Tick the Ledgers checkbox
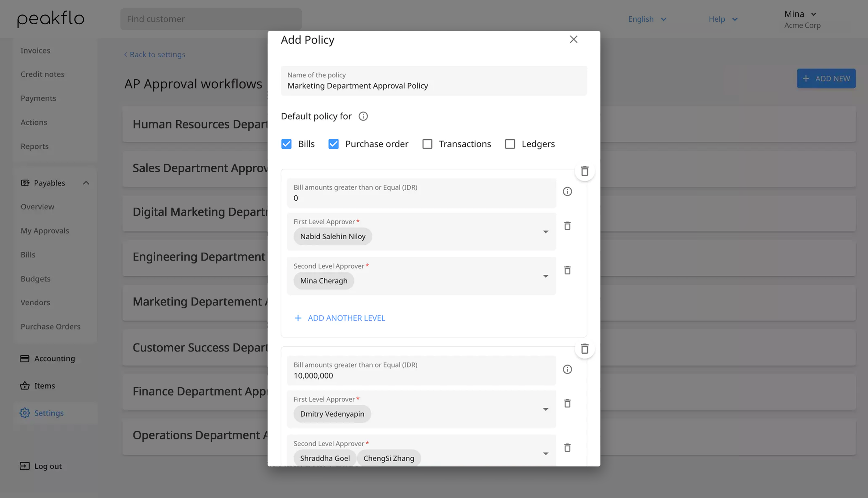 tap(510, 144)
